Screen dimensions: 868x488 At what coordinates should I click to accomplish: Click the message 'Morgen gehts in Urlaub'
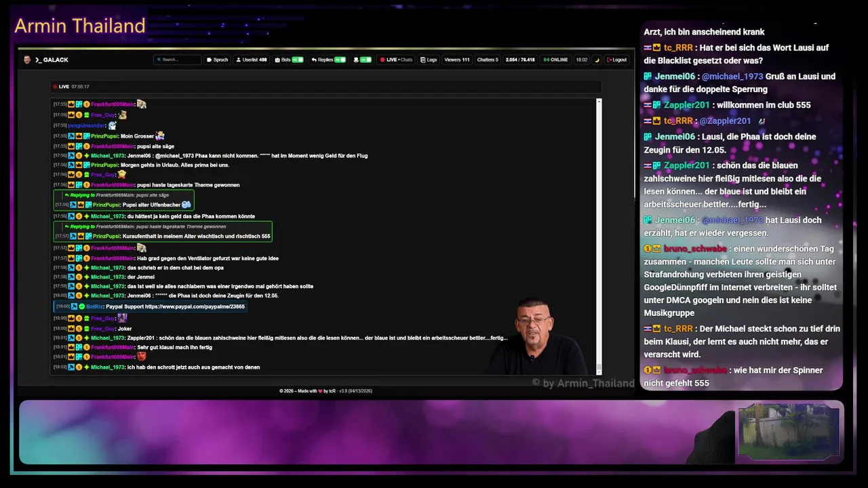175,165
